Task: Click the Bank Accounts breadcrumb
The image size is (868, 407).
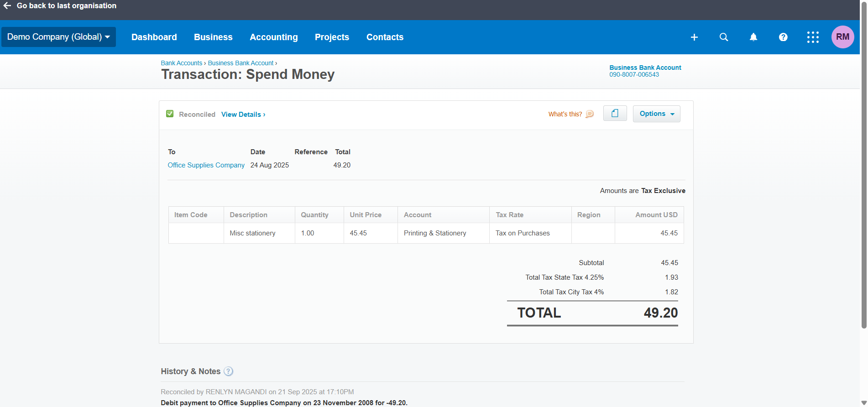Action: pyautogui.click(x=181, y=63)
